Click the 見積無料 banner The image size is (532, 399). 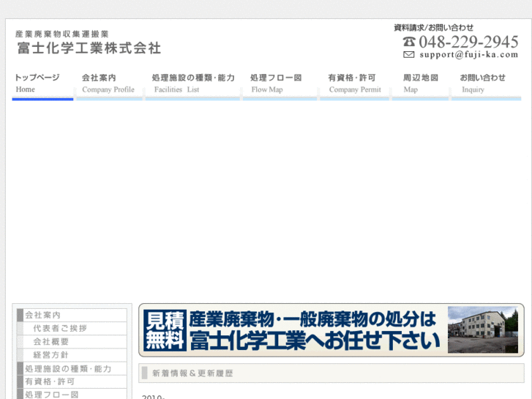pos(331,330)
